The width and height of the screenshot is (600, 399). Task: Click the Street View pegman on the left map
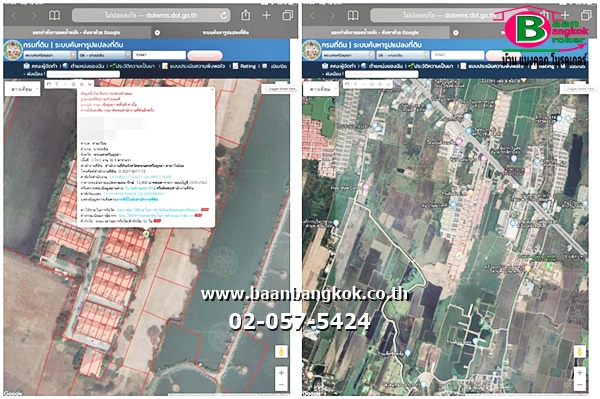pyautogui.click(x=281, y=352)
